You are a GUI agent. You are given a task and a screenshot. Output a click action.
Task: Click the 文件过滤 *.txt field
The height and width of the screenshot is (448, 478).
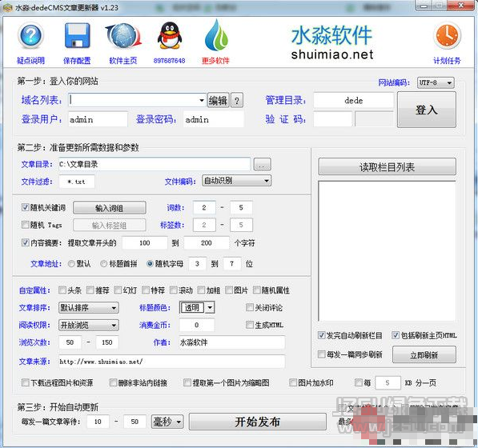(77, 182)
